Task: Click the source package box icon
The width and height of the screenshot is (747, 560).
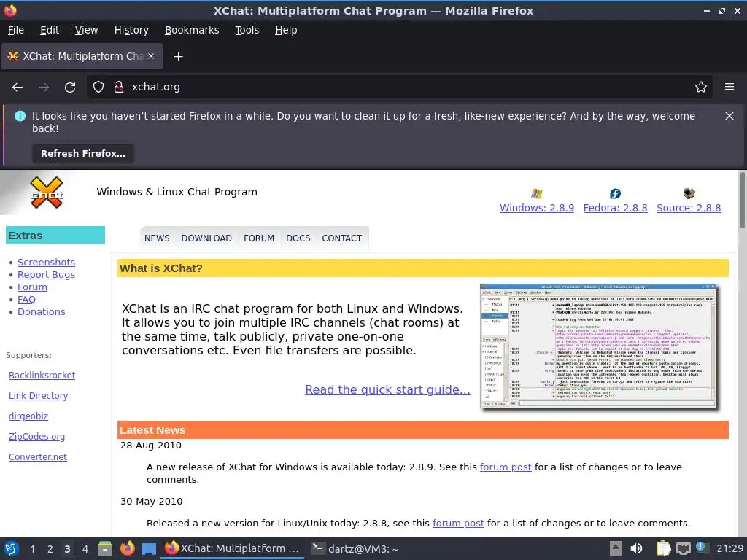Action: pos(689,193)
